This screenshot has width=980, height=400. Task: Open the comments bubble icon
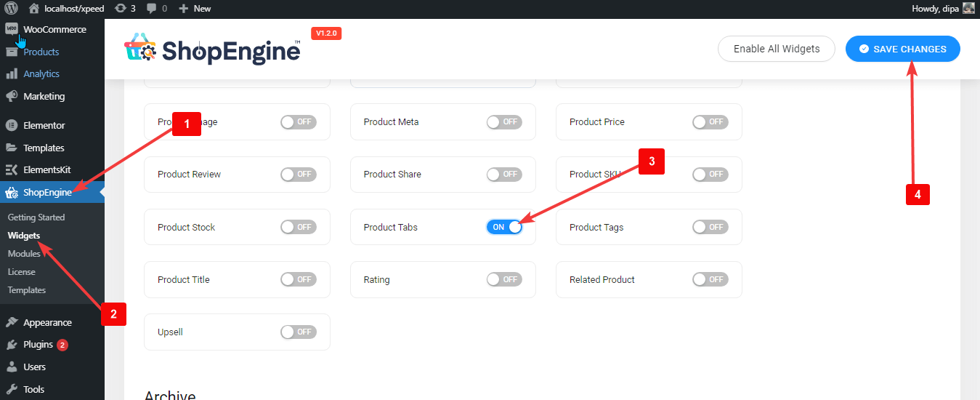(151, 9)
